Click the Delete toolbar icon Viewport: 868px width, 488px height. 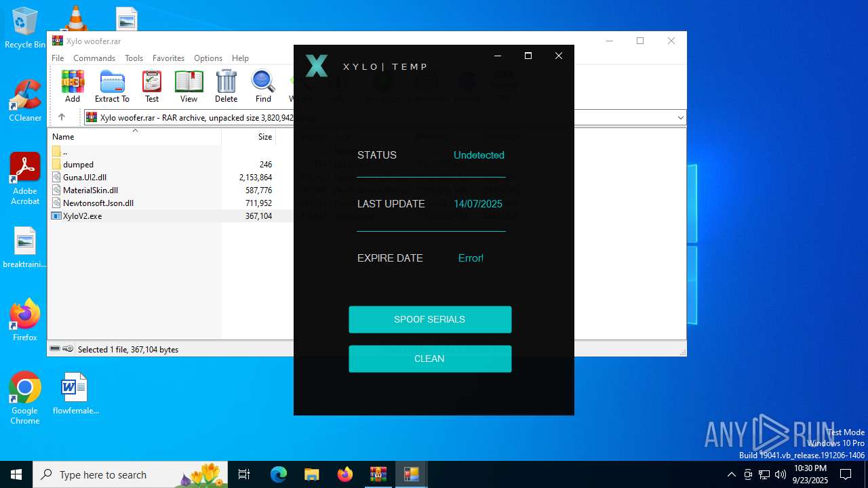pyautogui.click(x=226, y=87)
